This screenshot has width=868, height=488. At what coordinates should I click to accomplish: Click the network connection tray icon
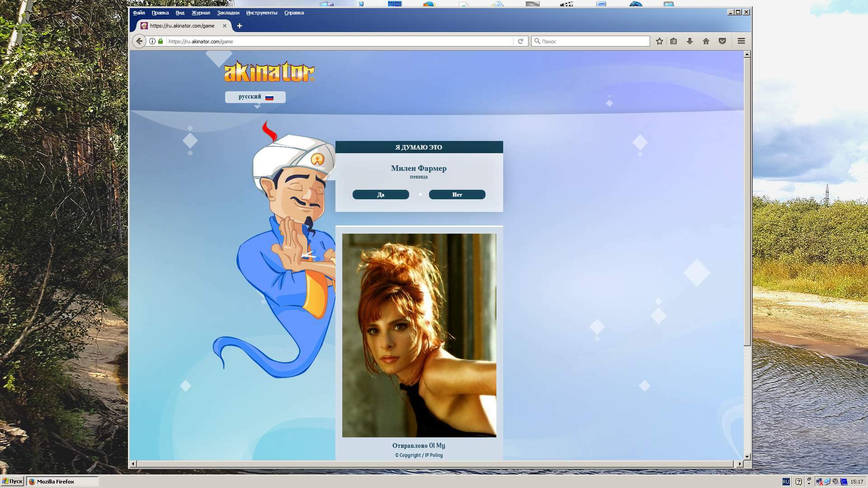[x=827, y=482]
